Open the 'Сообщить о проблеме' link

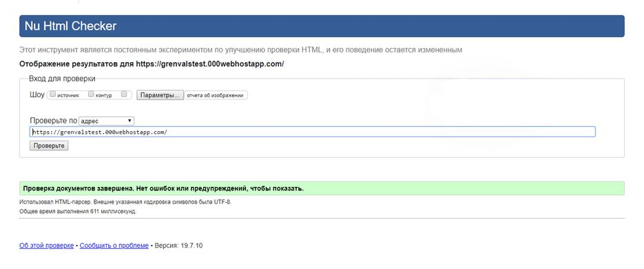point(114,246)
